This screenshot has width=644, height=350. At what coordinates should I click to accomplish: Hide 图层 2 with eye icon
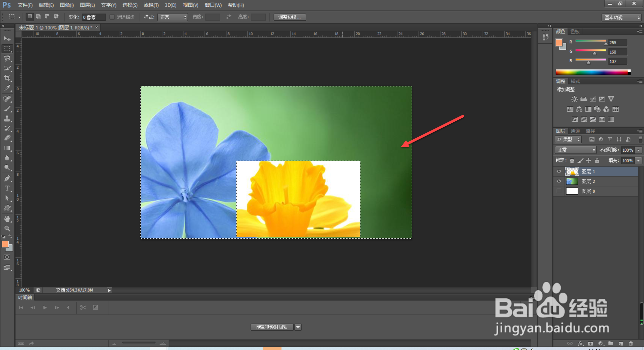[x=559, y=181]
